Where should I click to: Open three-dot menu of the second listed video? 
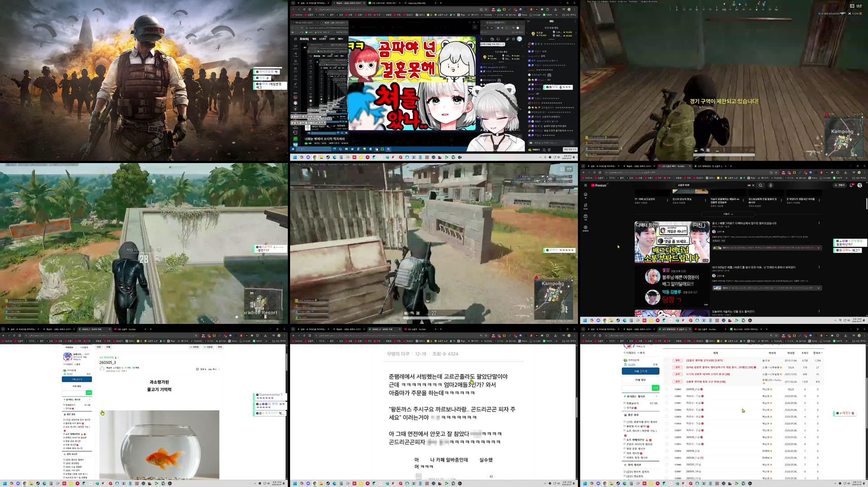coord(819,267)
